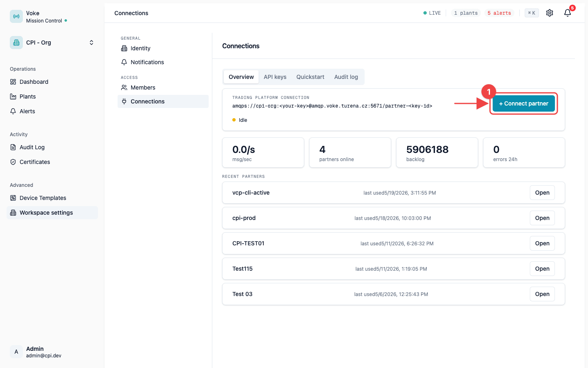Open Certificates in the sidebar
This screenshot has height=368, width=588.
pyautogui.click(x=52, y=162)
